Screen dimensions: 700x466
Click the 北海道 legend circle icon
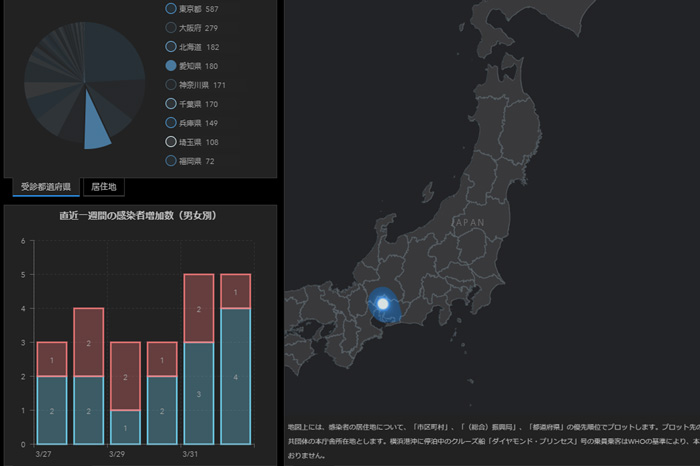(x=170, y=46)
